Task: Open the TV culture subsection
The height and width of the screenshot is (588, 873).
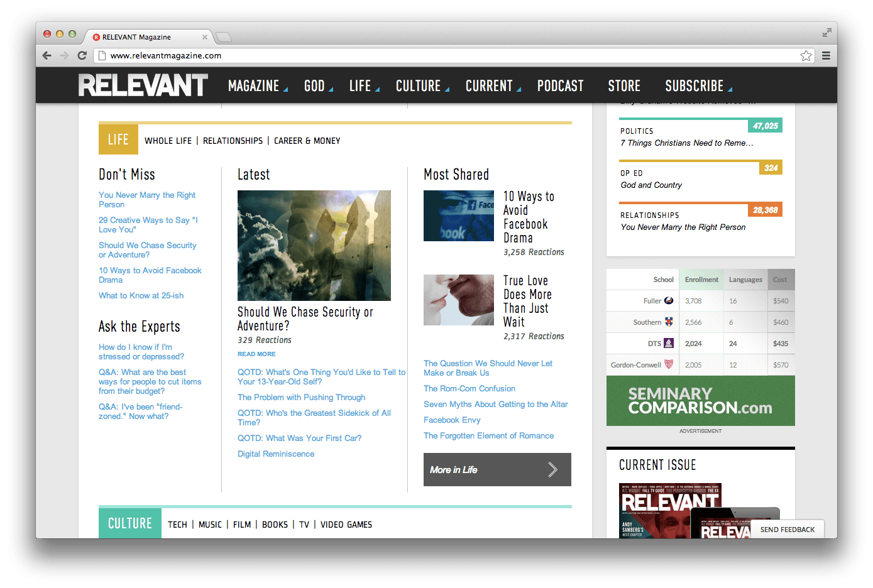Action: coord(304,525)
